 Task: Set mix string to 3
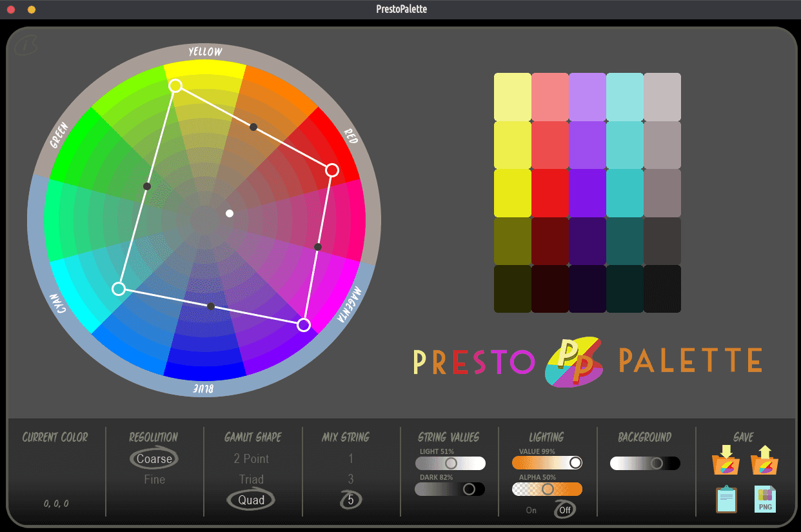click(x=351, y=480)
